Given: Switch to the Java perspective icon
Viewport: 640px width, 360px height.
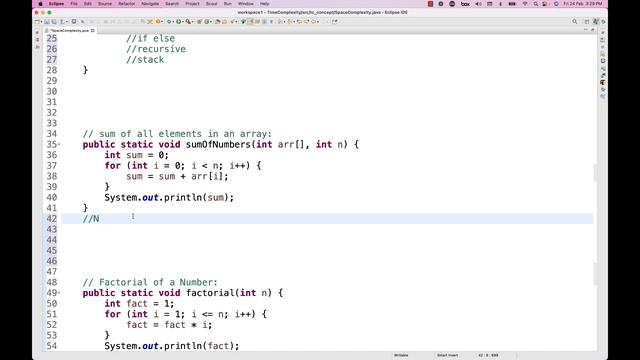Looking at the screenshot, I should click(596, 21).
